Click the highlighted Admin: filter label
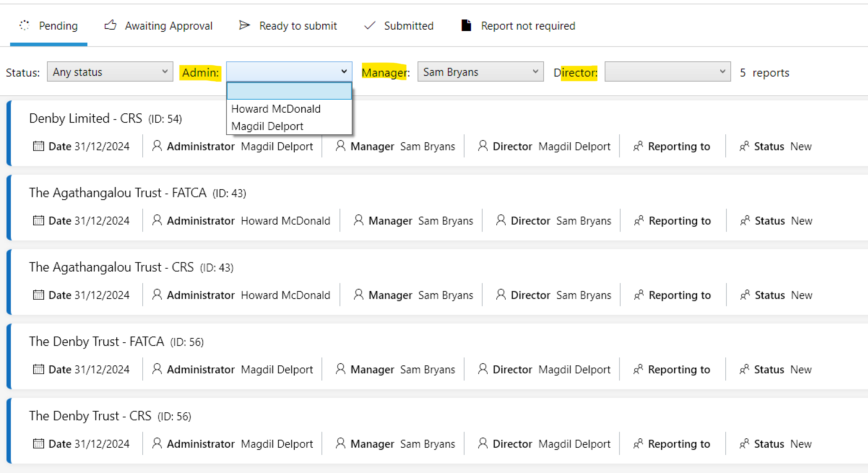The width and height of the screenshot is (868, 473). click(x=200, y=73)
